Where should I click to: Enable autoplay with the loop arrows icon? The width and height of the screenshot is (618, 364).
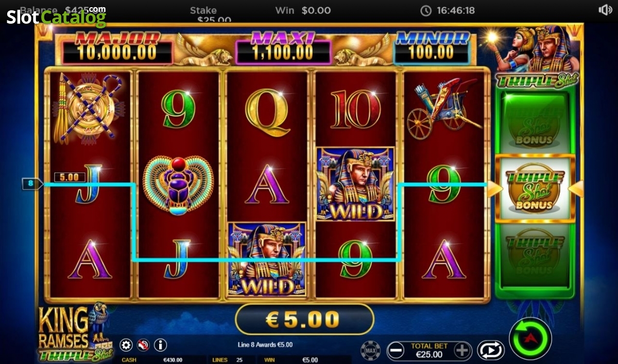click(491, 351)
